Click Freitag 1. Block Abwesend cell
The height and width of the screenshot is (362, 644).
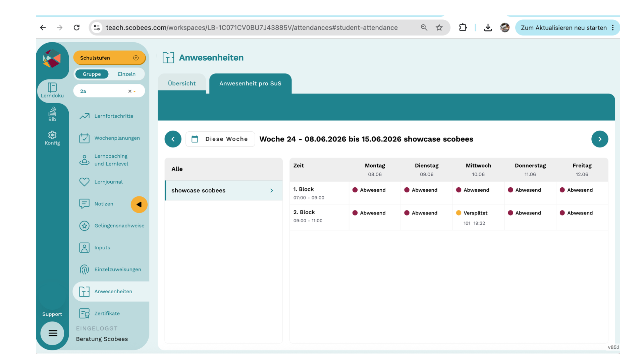coord(582,193)
